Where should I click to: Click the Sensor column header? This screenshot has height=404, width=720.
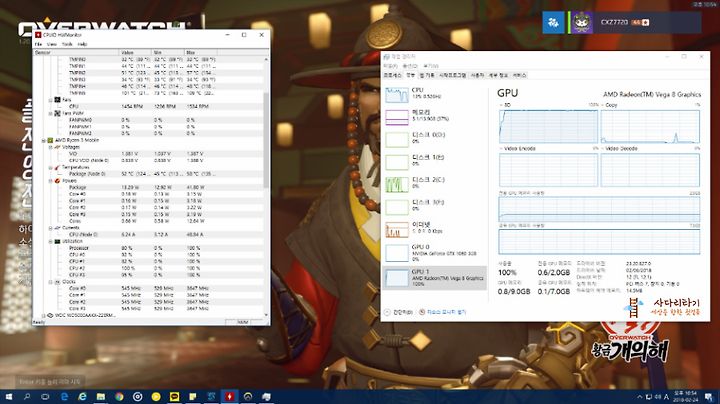click(76, 52)
